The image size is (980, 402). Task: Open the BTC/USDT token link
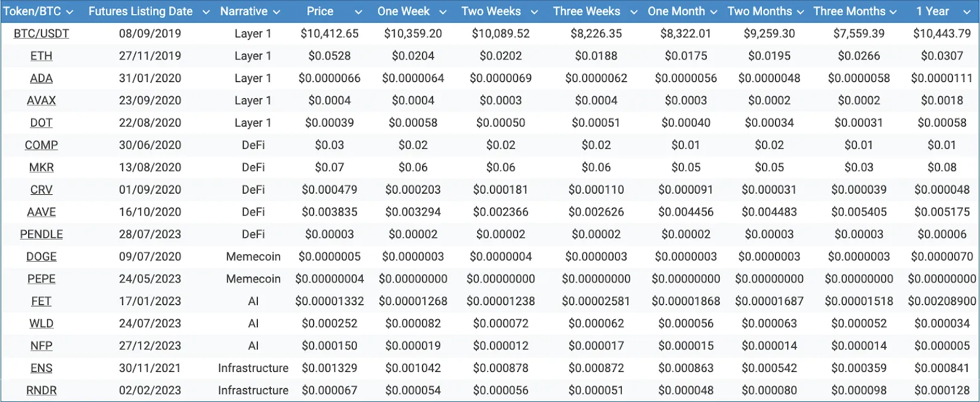point(41,34)
